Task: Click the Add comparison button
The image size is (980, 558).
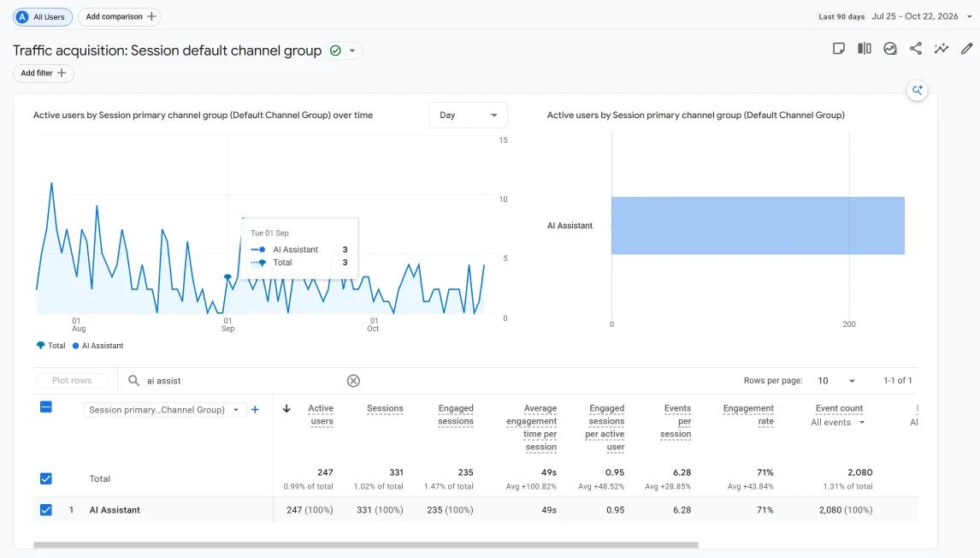Action: tap(120, 17)
